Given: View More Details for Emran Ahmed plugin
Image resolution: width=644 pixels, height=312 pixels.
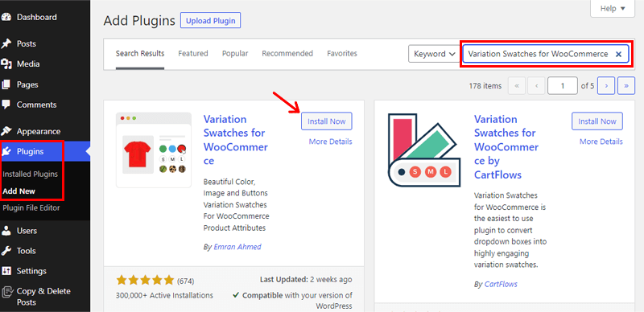Looking at the screenshot, I should point(330,142).
